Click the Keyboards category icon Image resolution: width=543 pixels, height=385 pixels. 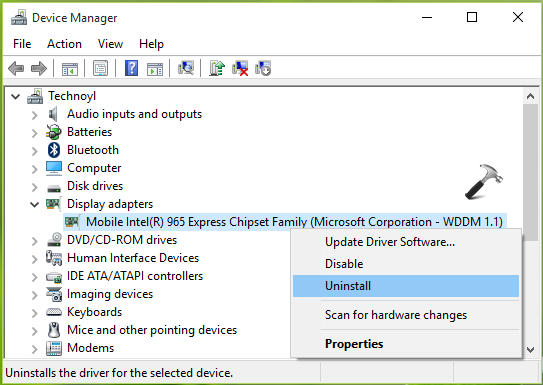coord(54,312)
